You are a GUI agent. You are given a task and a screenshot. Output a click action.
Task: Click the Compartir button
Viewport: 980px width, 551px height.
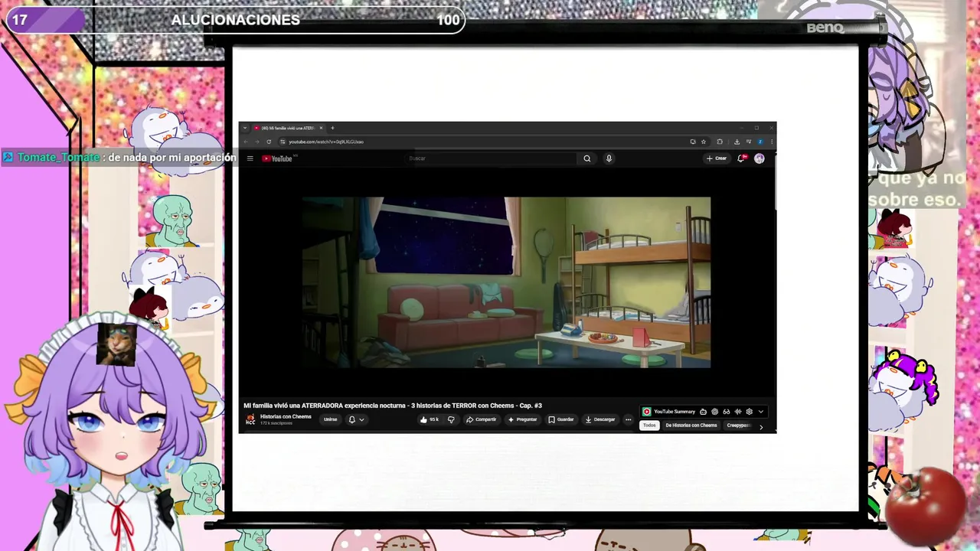coord(481,419)
